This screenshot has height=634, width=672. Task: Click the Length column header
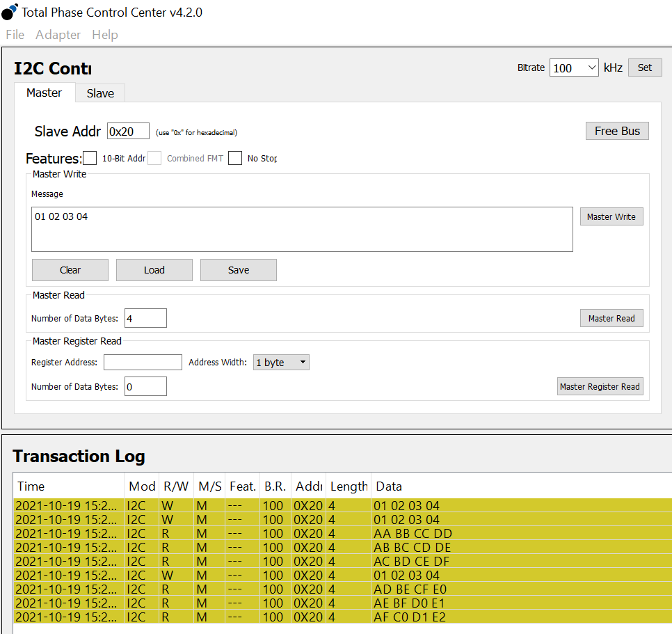click(349, 486)
